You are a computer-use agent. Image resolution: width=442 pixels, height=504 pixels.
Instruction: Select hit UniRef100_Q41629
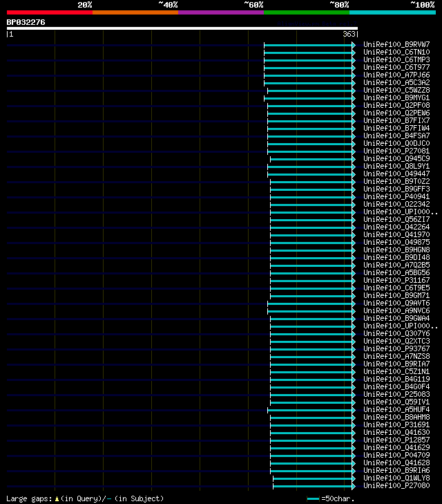tap(396, 448)
